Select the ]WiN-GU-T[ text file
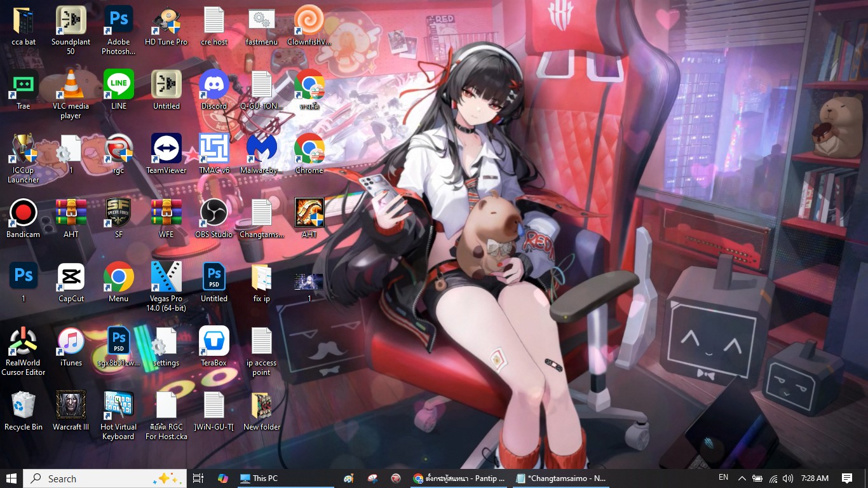The width and height of the screenshot is (868, 488). pyautogui.click(x=214, y=411)
